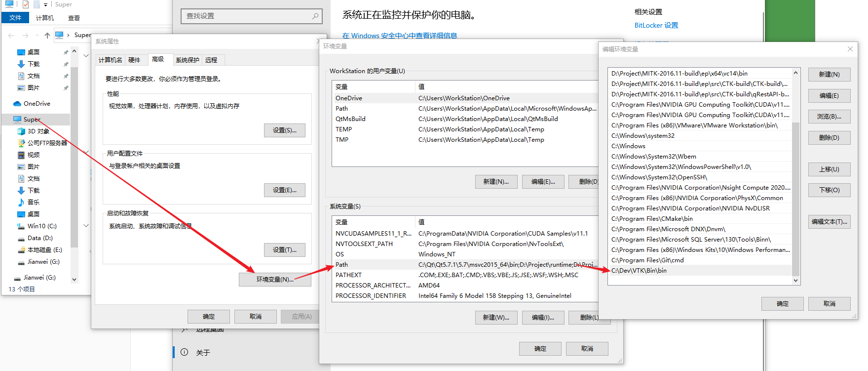This screenshot has width=868, height=371.
Task: Click the Downloads arrow icon in Quick access
Action: tap(21, 64)
